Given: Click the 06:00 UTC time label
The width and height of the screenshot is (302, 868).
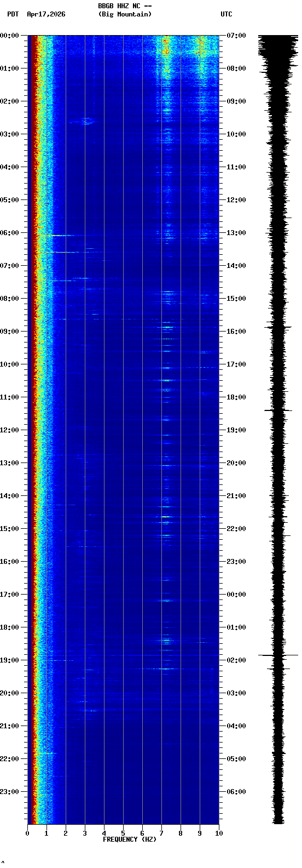Looking at the screenshot, I should click(236, 792).
